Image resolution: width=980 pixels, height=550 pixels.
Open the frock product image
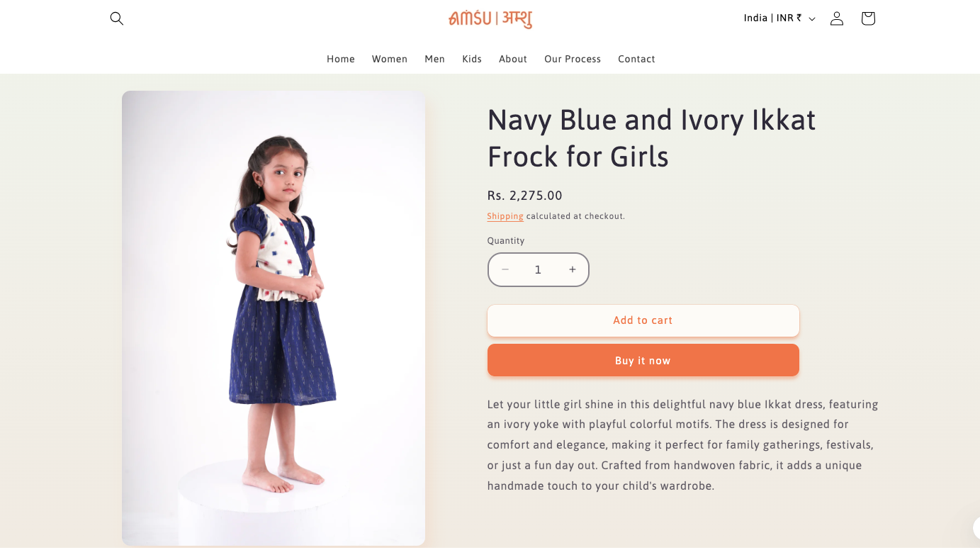274,318
